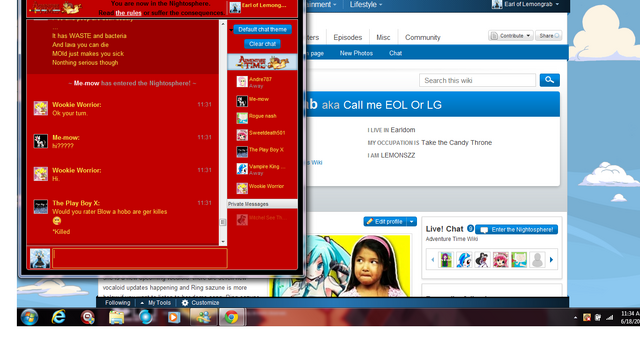The height and width of the screenshot is (360, 640).
Task: Click the chat scrollbar down arrow
Action: (x=223, y=242)
